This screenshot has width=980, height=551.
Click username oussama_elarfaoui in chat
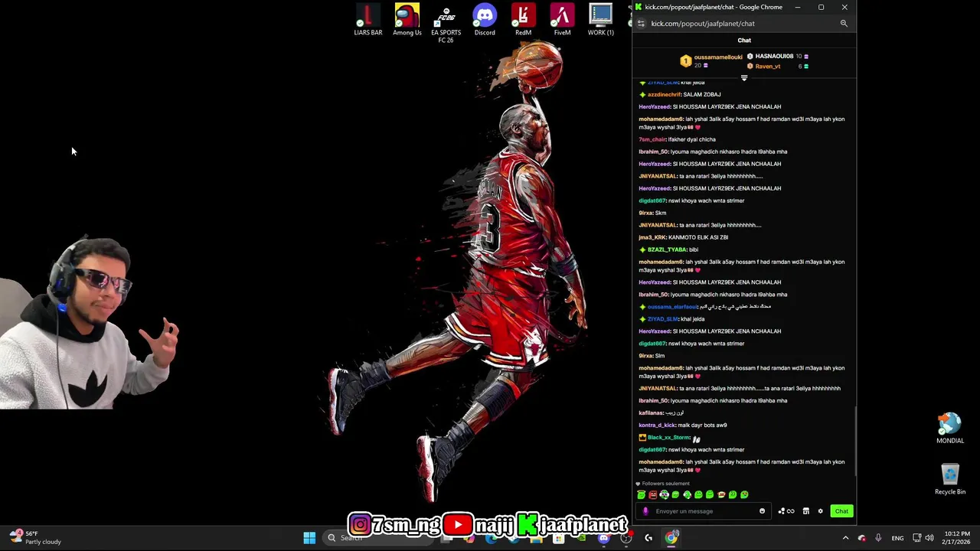pos(672,307)
